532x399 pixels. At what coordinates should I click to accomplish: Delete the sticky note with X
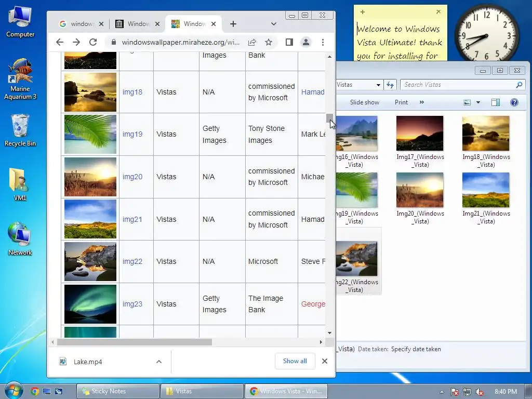(x=438, y=12)
